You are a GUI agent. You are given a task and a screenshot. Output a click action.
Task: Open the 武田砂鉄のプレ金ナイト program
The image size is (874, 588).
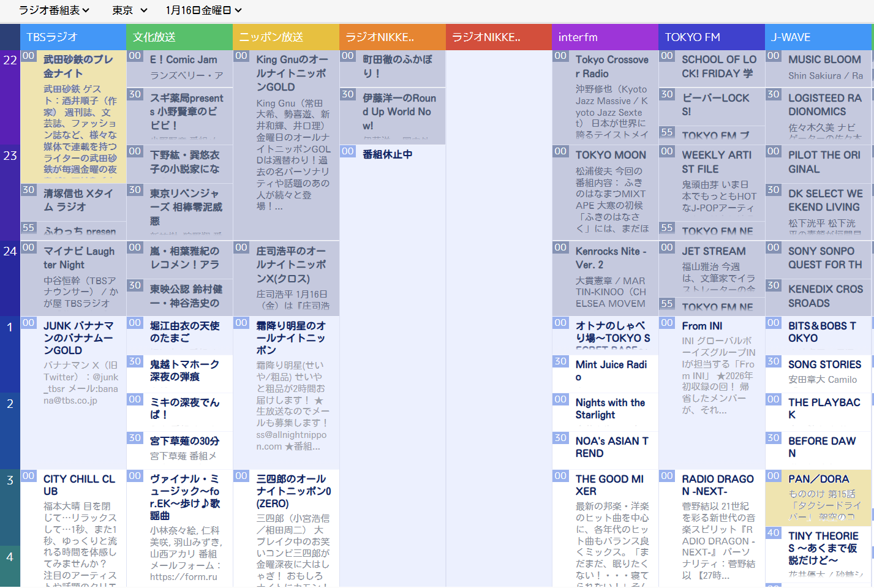tap(78, 66)
